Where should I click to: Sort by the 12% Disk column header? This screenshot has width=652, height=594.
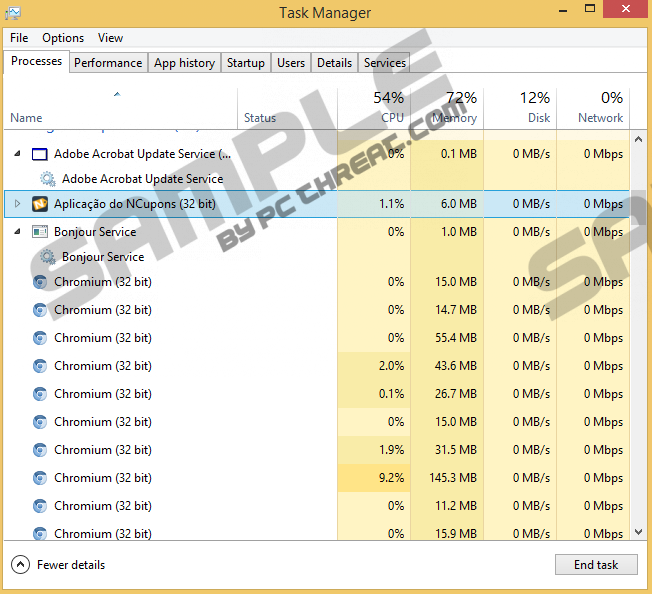click(520, 108)
